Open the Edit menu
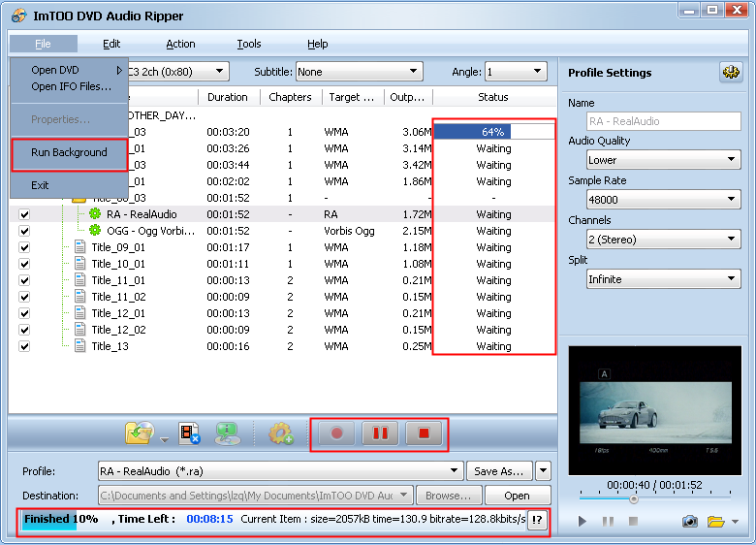 coord(111,44)
